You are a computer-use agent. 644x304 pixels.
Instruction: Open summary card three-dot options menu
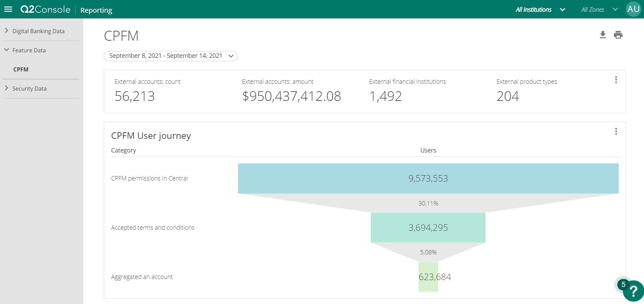point(616,80)
